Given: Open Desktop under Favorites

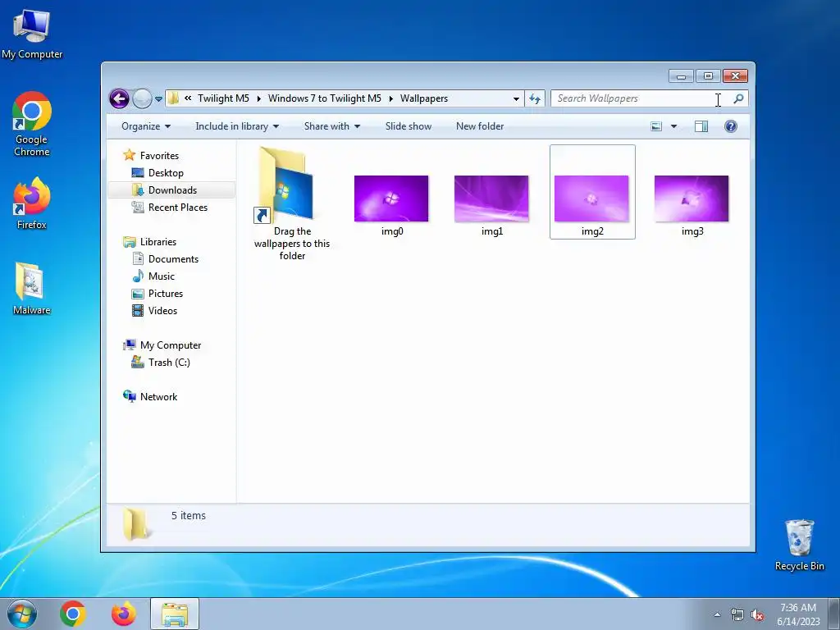Looking at the screenshot, I should (166, 173).
